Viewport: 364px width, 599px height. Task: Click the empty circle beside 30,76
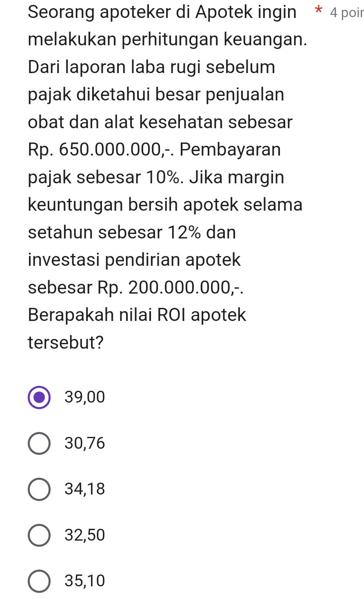click(39, 443)
